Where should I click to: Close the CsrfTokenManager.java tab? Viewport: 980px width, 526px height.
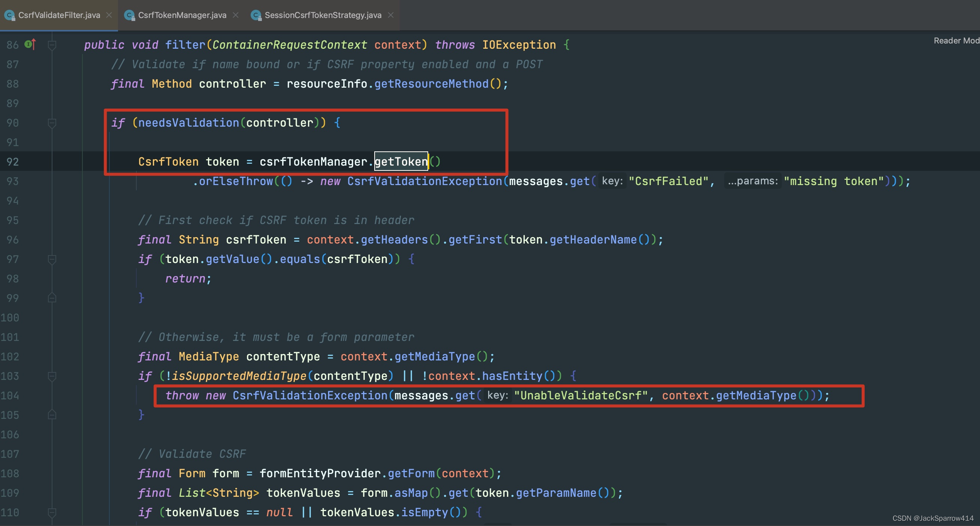(x=236, y=15)
